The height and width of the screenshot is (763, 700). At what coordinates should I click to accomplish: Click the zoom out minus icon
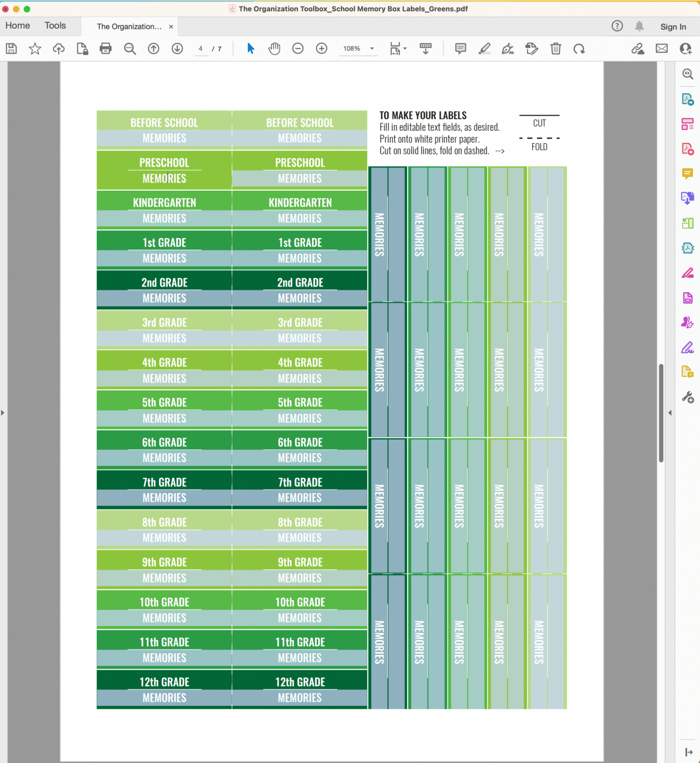[x=298, y=49]
